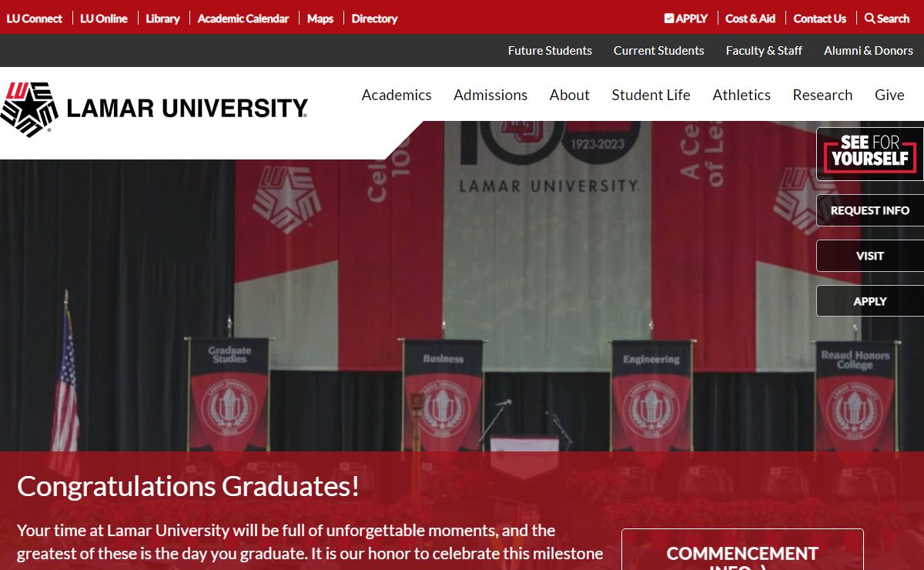This screenshot has height=570, width=924.
Task: Open the Directory link
Action: point(374,18)
